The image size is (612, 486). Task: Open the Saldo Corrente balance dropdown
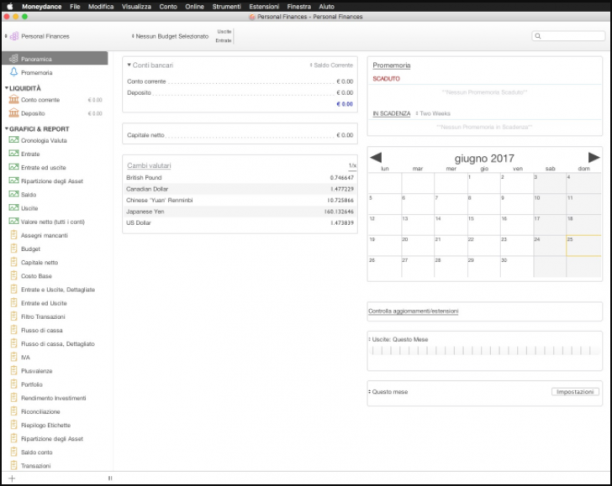click(331, 65)
